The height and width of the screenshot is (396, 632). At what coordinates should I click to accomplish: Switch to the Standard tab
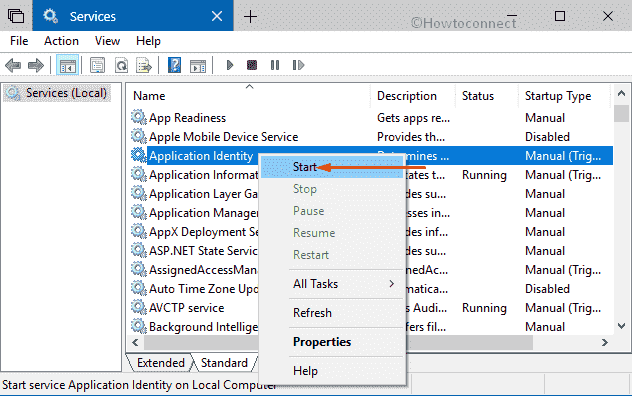[224, 363]
